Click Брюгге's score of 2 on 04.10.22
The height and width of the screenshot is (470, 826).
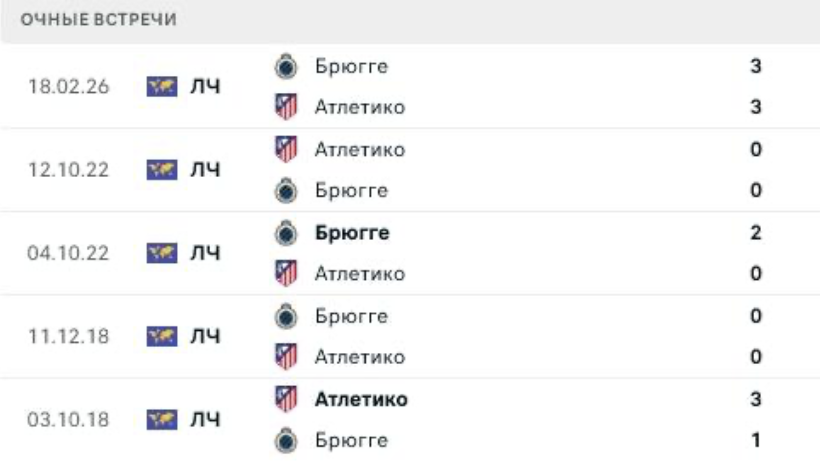(x=756, y=233)
